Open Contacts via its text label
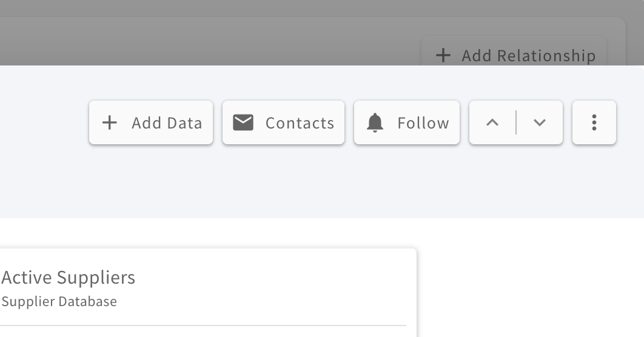Viewport: 644px width, 337px height. tap(300, 123)
